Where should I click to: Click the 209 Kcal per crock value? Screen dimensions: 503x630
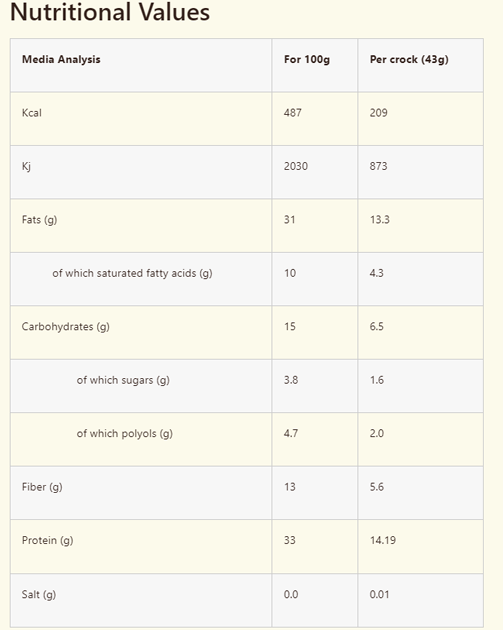378,113
